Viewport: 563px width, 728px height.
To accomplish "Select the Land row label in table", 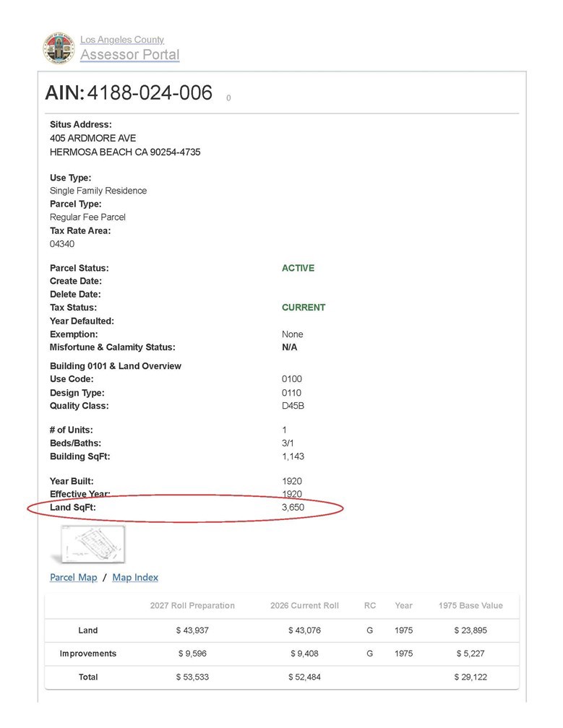I will (x=87, y=630).
